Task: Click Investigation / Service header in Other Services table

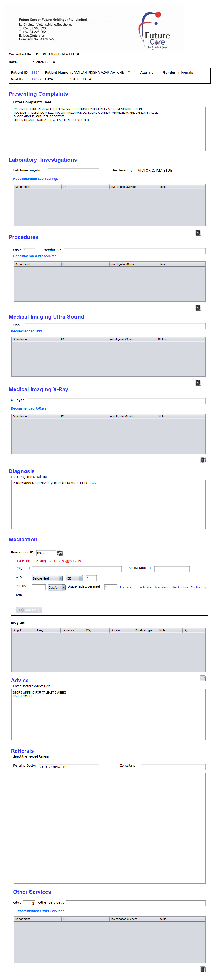Action: (x=133, y=919)
